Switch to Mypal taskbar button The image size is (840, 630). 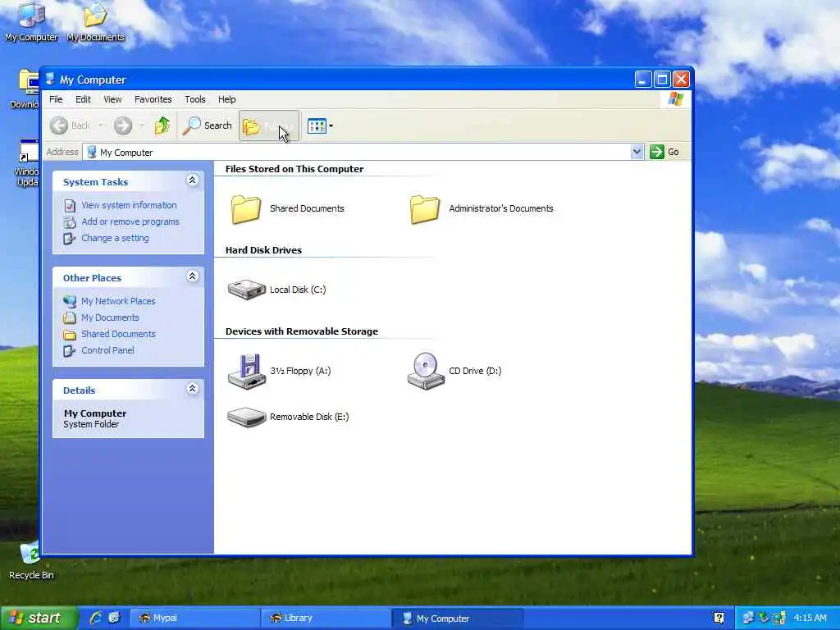point(194,619)
